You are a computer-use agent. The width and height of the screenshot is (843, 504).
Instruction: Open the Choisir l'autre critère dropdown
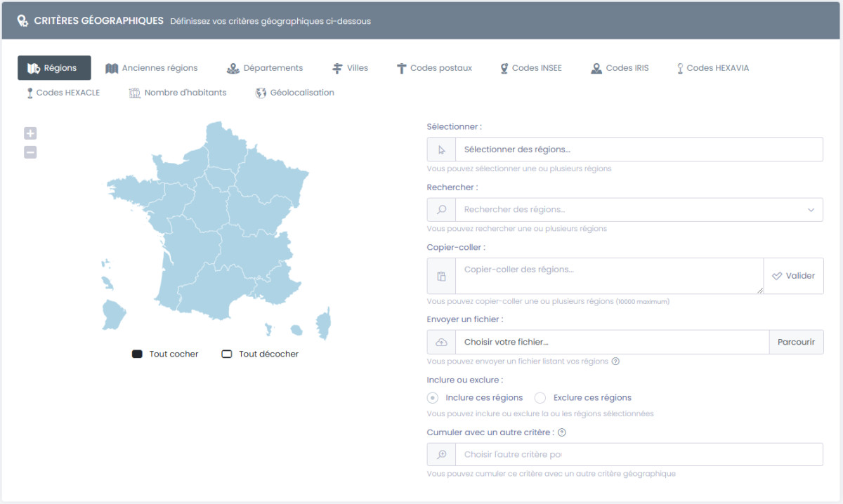[639, 454]
